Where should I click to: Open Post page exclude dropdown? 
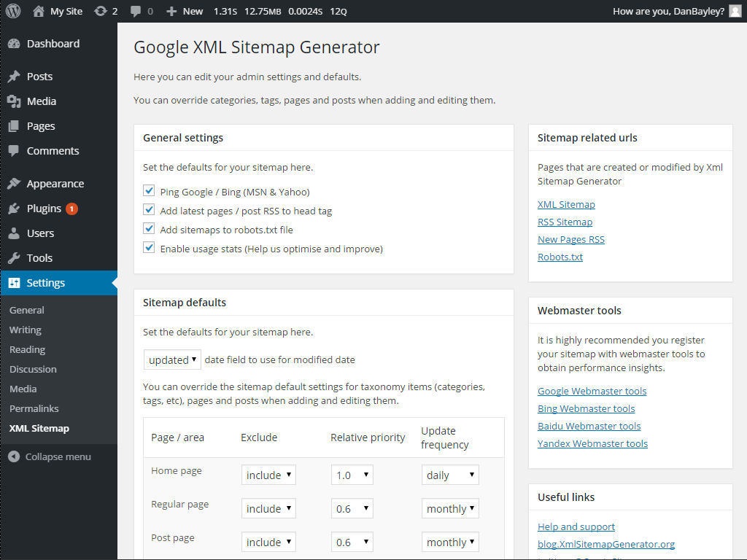[x=268, y=542]
